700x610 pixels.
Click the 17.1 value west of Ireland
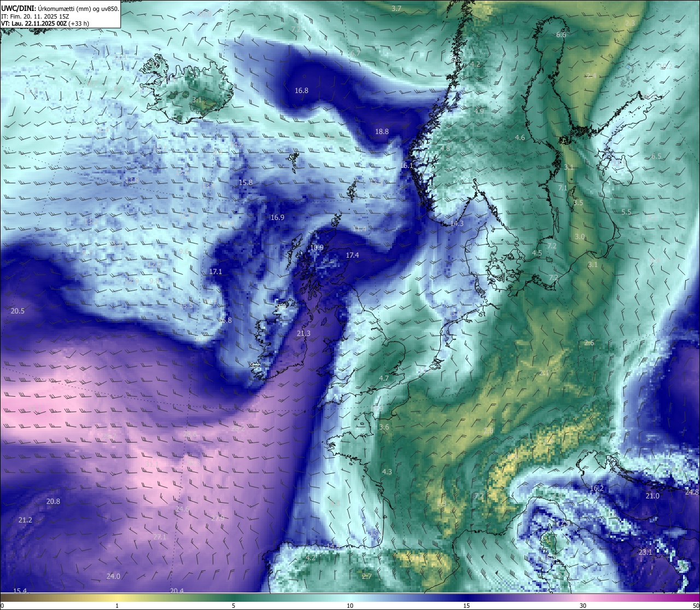pos(215,271)
